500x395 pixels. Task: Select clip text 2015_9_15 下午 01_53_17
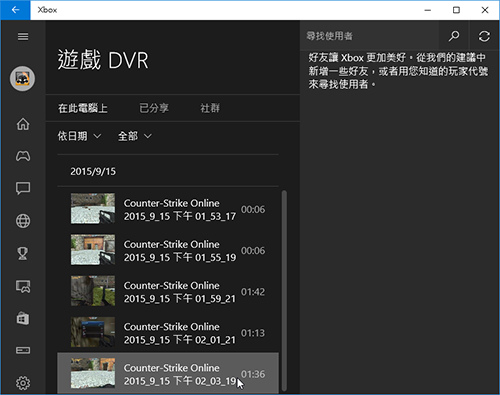[180, 216]
